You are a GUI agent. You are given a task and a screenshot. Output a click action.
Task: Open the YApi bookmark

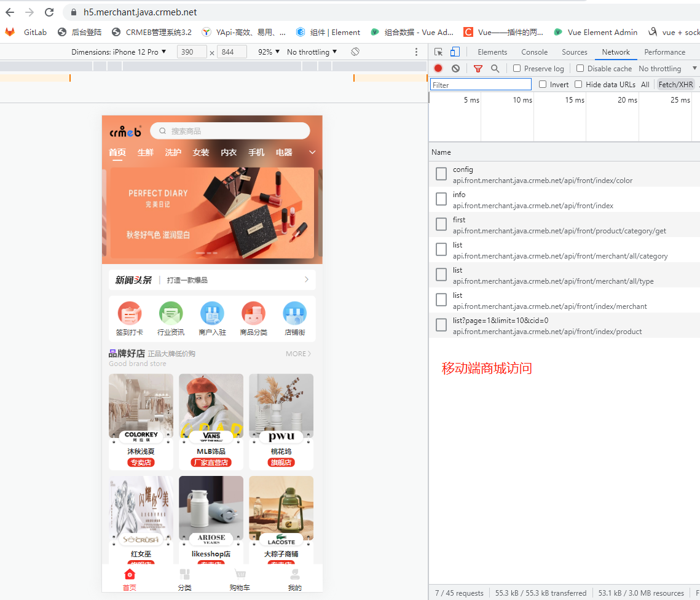pyautogui.click(x=244, y=32)
